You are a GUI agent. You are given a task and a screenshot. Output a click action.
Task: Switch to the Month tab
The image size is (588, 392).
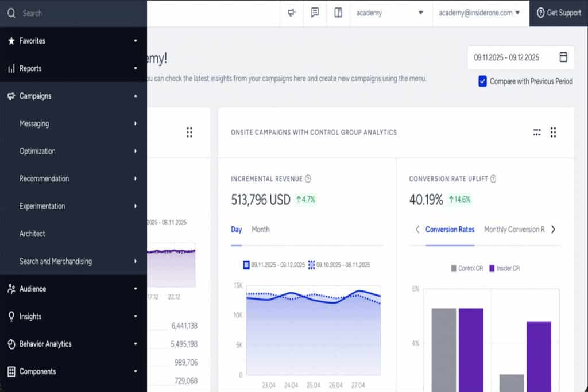click(260, 230)
